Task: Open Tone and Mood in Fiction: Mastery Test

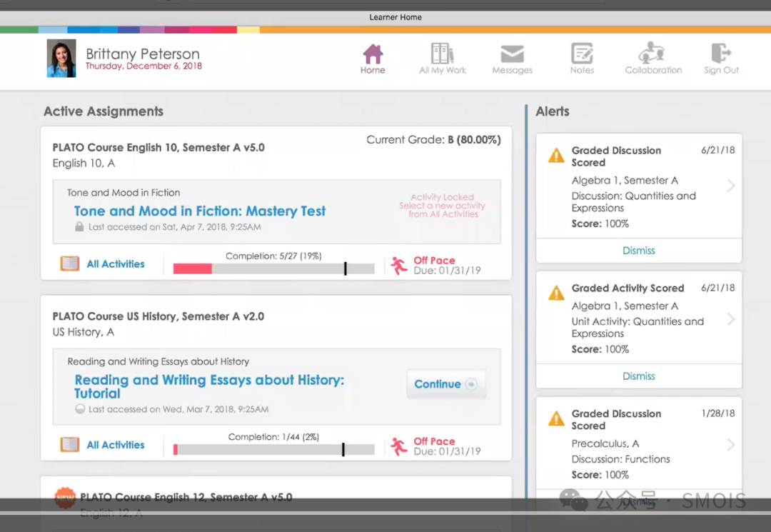Action: pyautogui.click(x=200, y=211)
